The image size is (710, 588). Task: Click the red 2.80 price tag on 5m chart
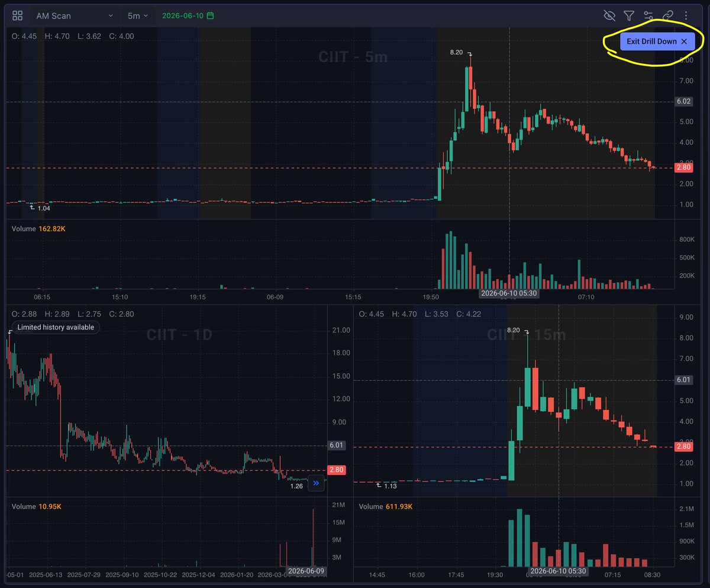pos(684,168)
